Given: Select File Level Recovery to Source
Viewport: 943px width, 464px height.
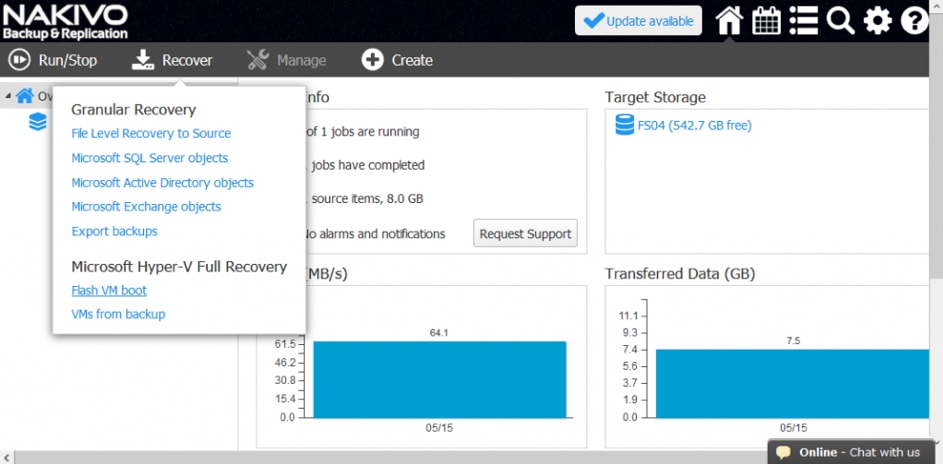Looking at the screenshot, I should (151, 133).
